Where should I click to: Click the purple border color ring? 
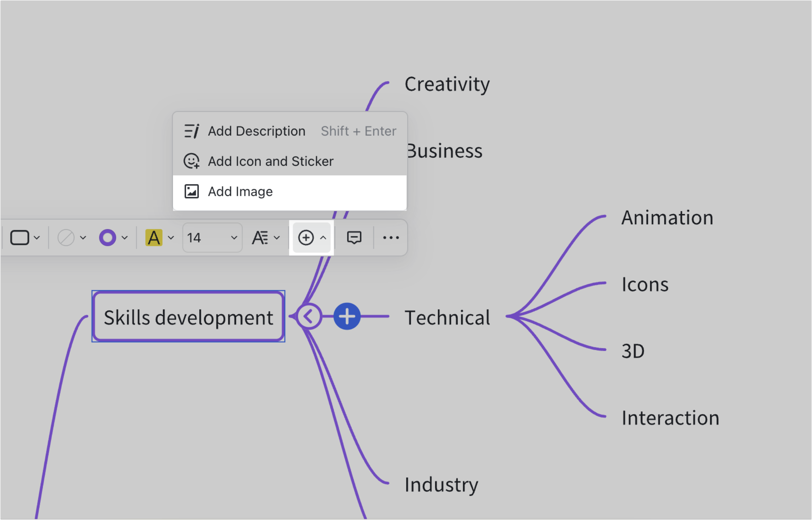[107, 238]
